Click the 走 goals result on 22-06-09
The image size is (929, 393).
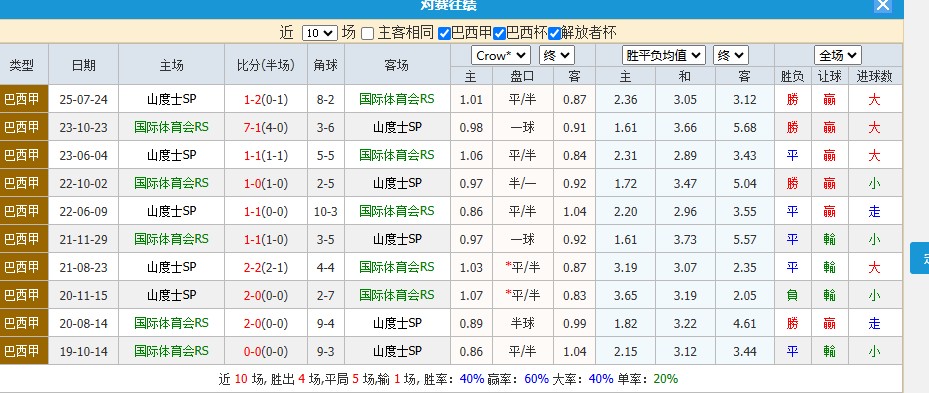(874, 212)
